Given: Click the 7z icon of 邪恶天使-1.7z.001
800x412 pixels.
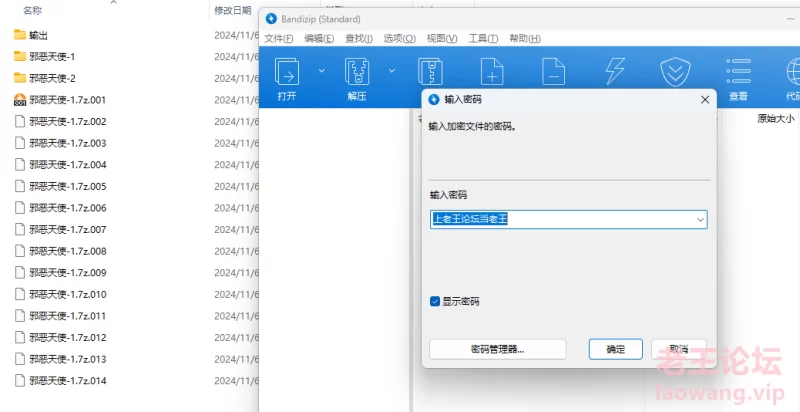Looking at the screenshot, I should click(20, 100).
